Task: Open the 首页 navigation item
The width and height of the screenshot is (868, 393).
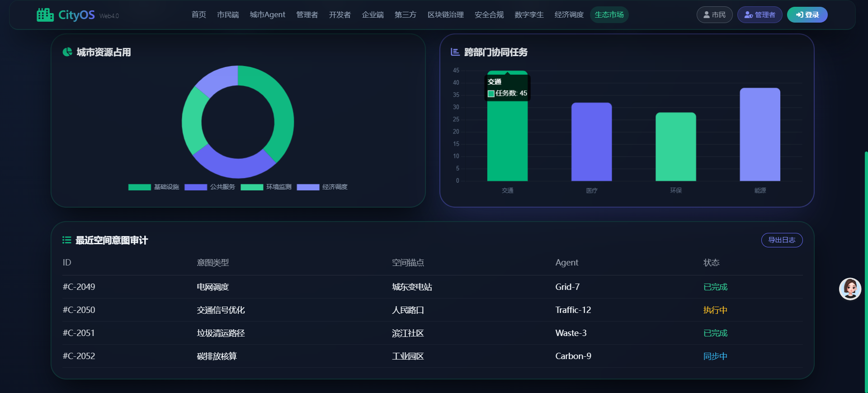Action: pyautogui.click(x=199, y=15)
